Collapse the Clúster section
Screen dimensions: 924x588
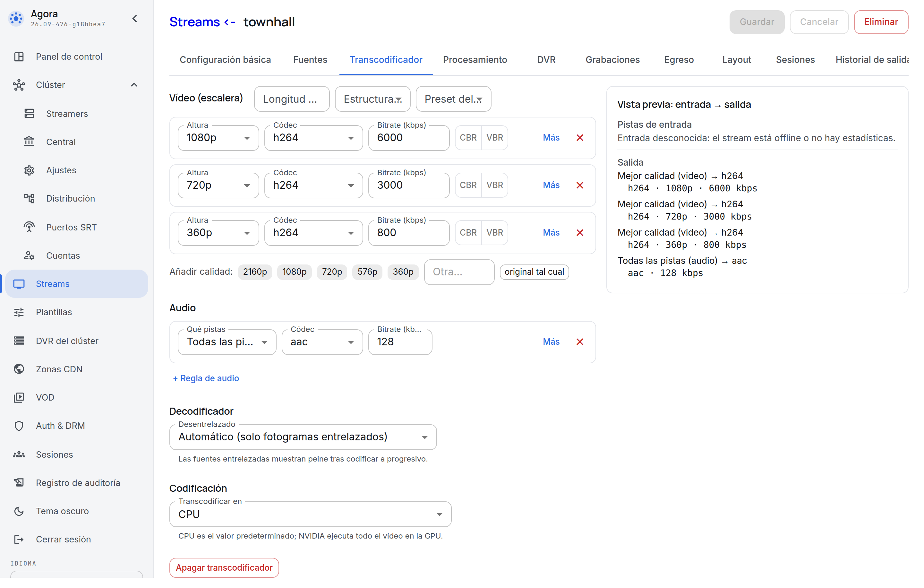coord(134,85)
